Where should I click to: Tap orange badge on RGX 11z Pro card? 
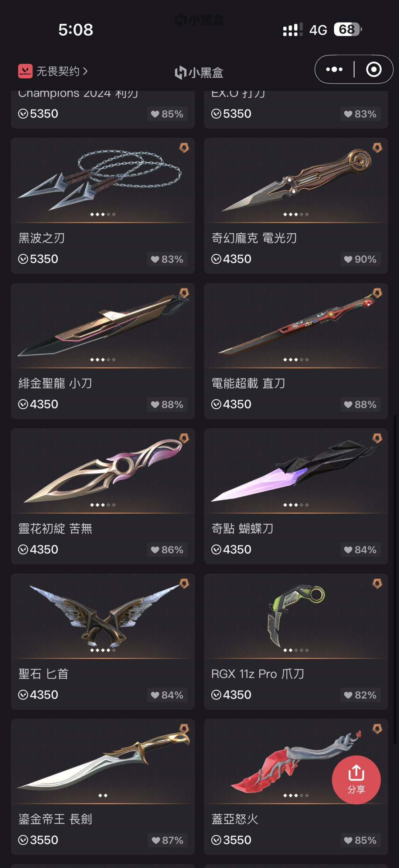(377, 584)
